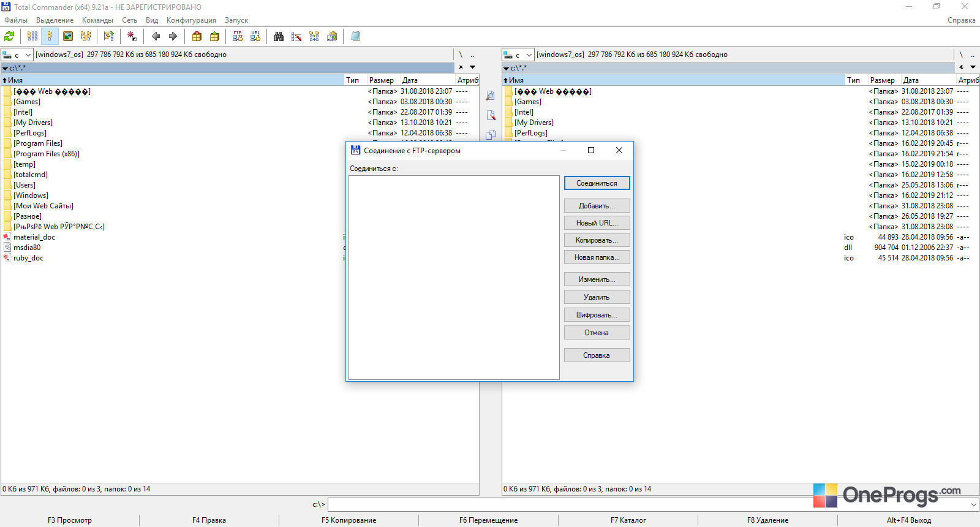Select the [Games] folder in left panel
Viewport: 980px width, 527px height.
click(27, 102)
